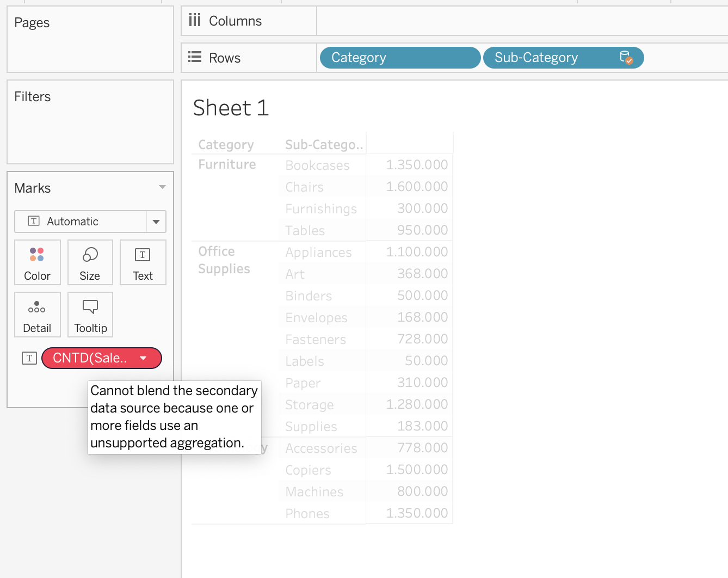Click the text mark icon beside Automatic
Screen dimensions: 728x578
tap(34, 222)
